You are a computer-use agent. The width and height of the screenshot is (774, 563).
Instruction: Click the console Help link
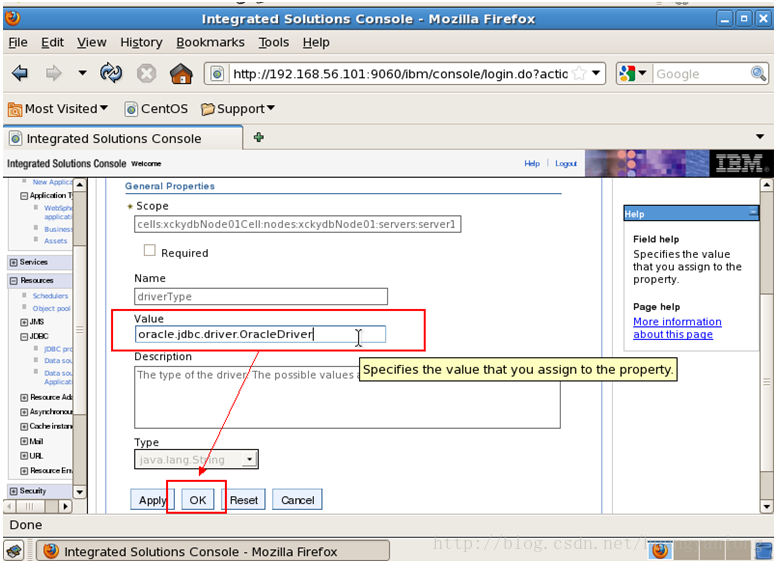tap(532, 163)
